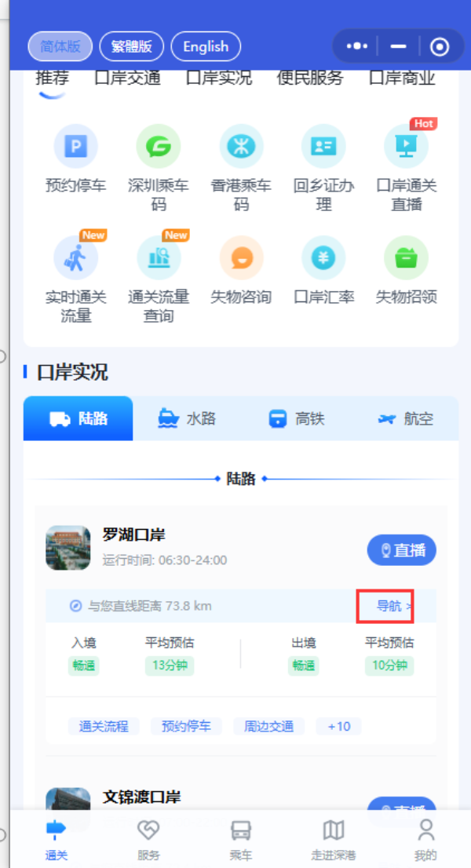The width and height of the screenshot is (471, 868).
Task: Click the compass icon beside the distance text
Action: 76,606
